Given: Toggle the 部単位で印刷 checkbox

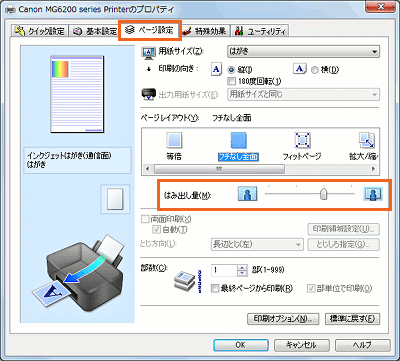Looking at the screenshot, I should pos(311,289).
